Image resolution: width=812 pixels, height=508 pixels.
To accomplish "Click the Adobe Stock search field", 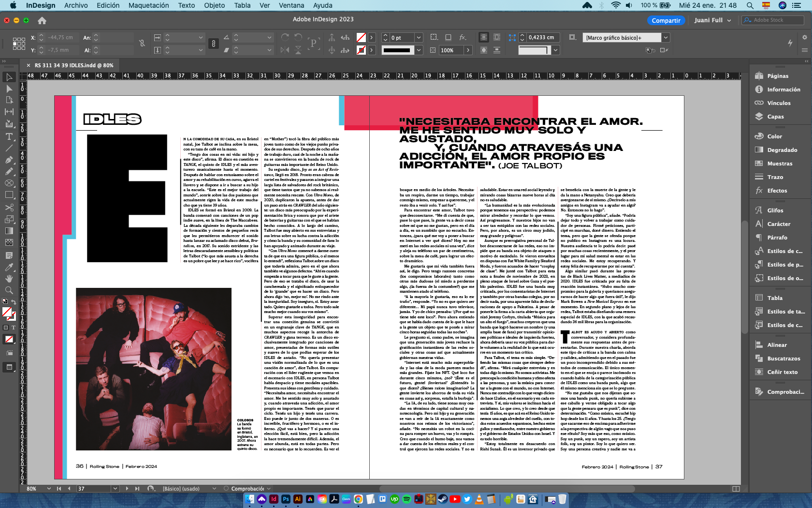I will tap(773, 20).
